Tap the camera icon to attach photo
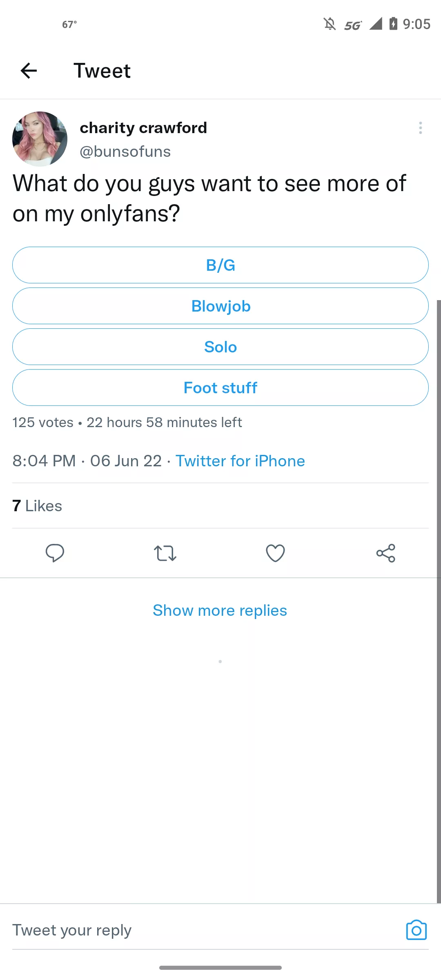 [416, 930]
